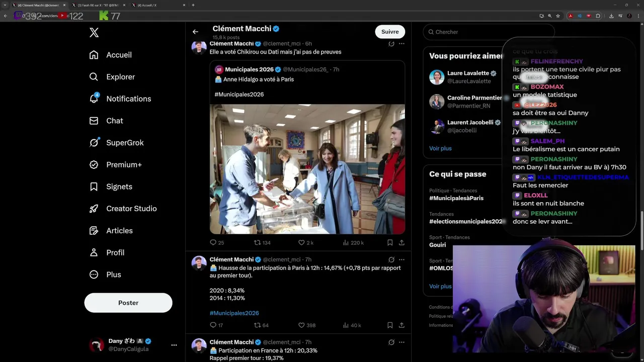Like the tweet with 398 likes
Image resolution: width=644 pixels, height=362 pixels.
(307, 325)
